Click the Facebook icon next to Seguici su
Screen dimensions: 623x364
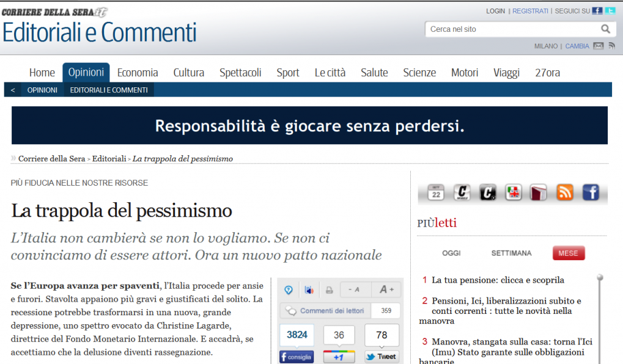(597, 11)
